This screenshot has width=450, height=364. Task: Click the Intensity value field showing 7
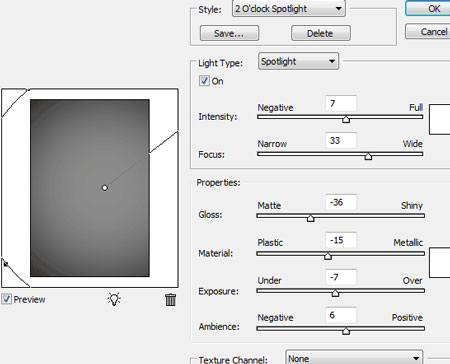341,103
